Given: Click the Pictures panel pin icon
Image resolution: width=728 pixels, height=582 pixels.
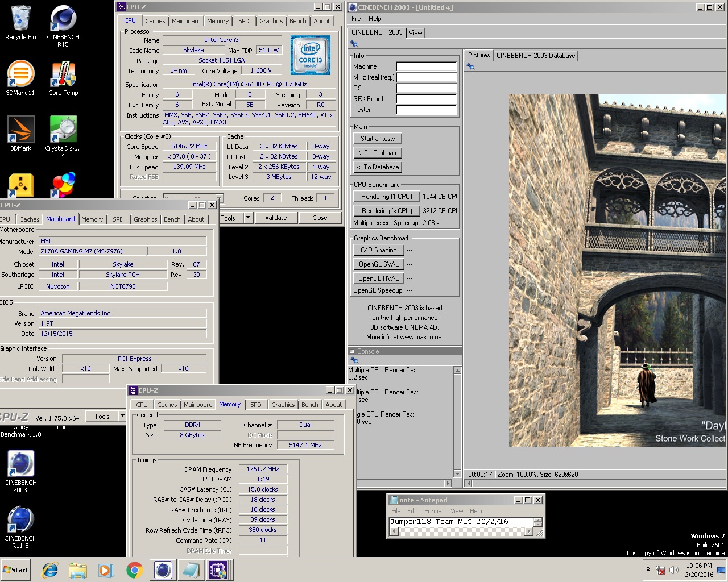Looking at the screenshot, I should tap(470, 66).
